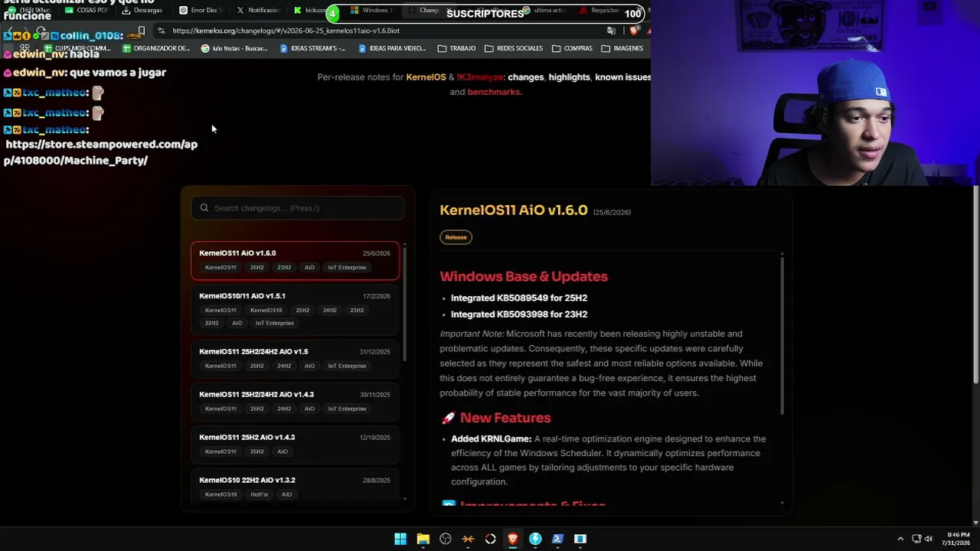The height and width of the screenshot is (551, 980).
Task: Expand the TRABAJO bookmarks folder
Action: [x=456, y=48]
